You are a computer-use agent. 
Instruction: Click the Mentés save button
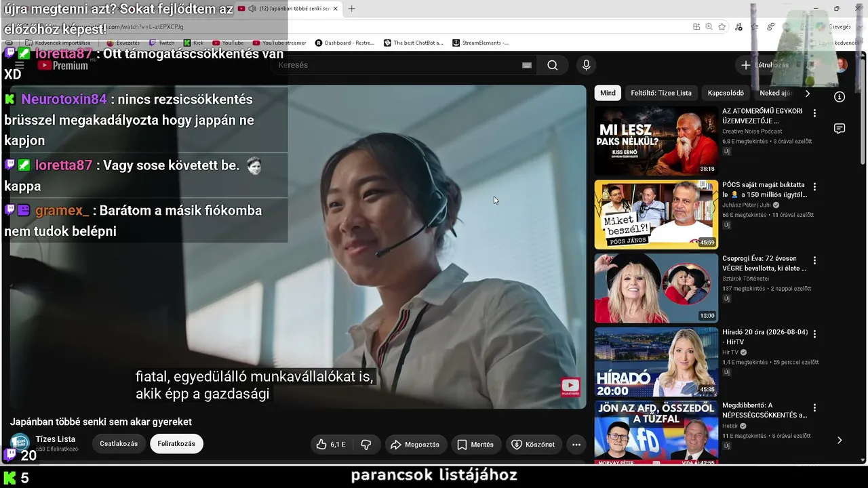(x=475, y=445)
